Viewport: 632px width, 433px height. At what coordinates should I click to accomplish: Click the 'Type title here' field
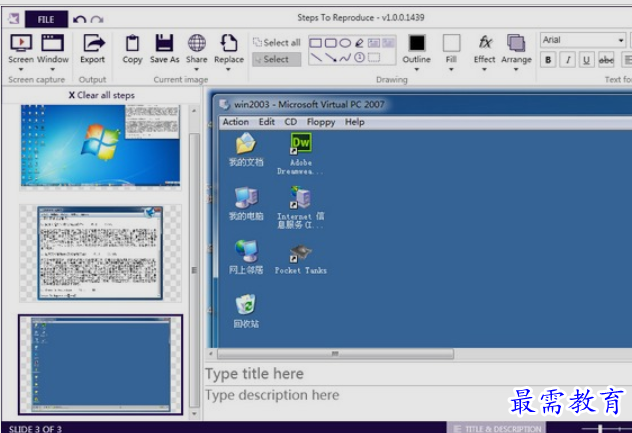(418, 374)
